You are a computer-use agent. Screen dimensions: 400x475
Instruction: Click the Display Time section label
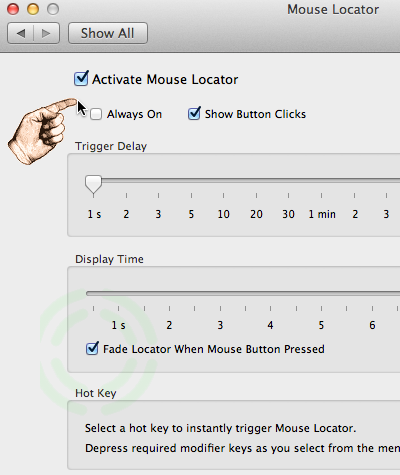point(109,259)
